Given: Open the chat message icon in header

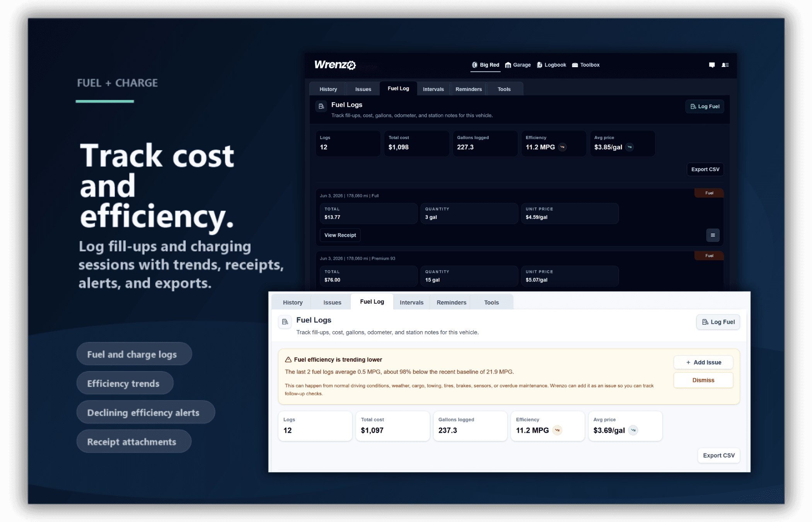Looking at the screenshot, I should 712,65.
